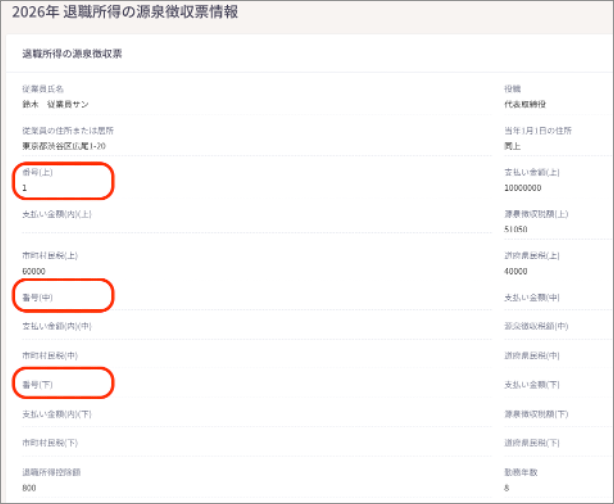Image resolution: width=614 pixels, height=504 pixels.
Task: Click the 勤続年数 value 8
Action: (506, 488)
